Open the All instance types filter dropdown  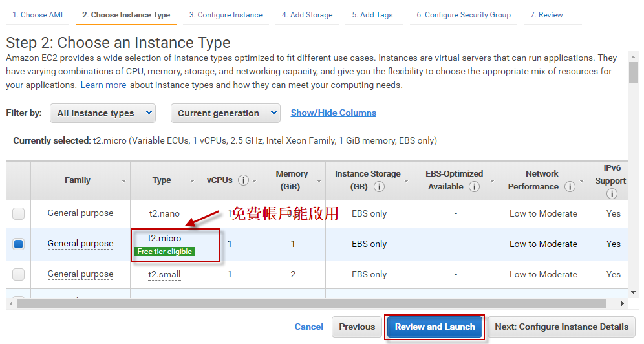(x=103, y=113)
